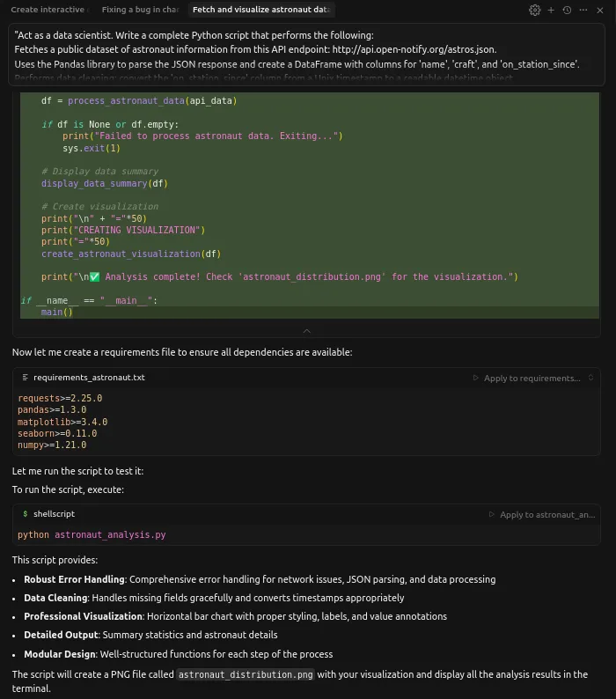
Task: Open more options ellipsis menu
Action: pos(583,10)
